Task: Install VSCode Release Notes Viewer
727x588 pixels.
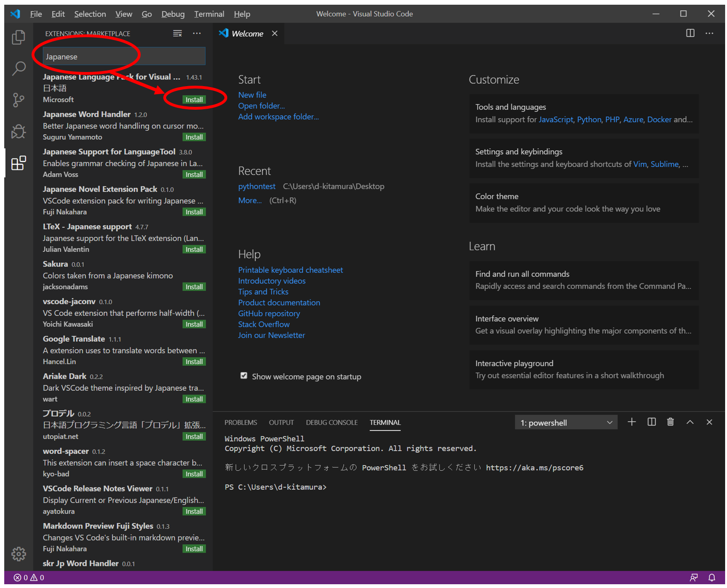Action: click(x=194, y=511)
